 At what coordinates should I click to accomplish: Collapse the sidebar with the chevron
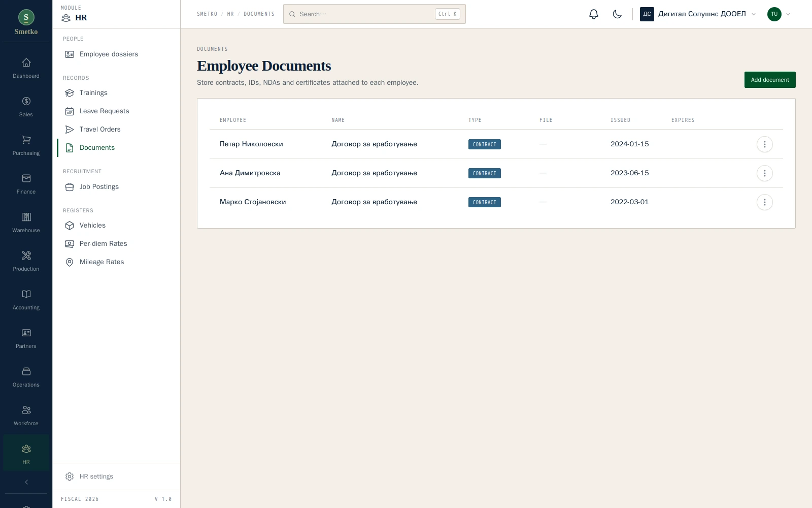26,482
